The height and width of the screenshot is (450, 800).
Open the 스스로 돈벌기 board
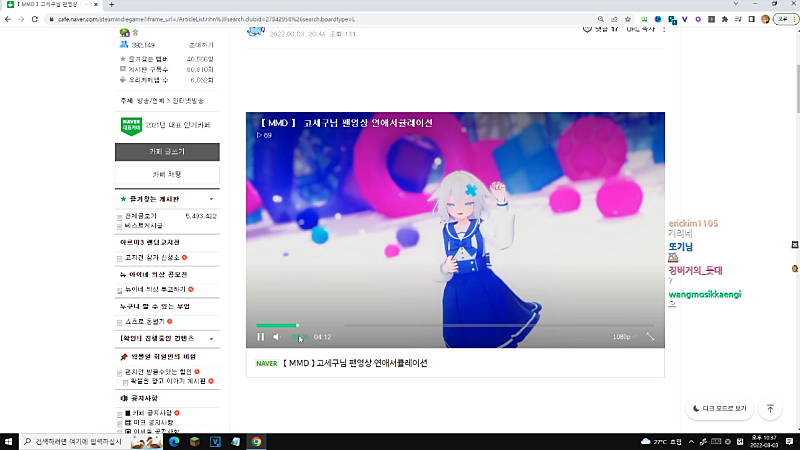click(x=145, y=321)
